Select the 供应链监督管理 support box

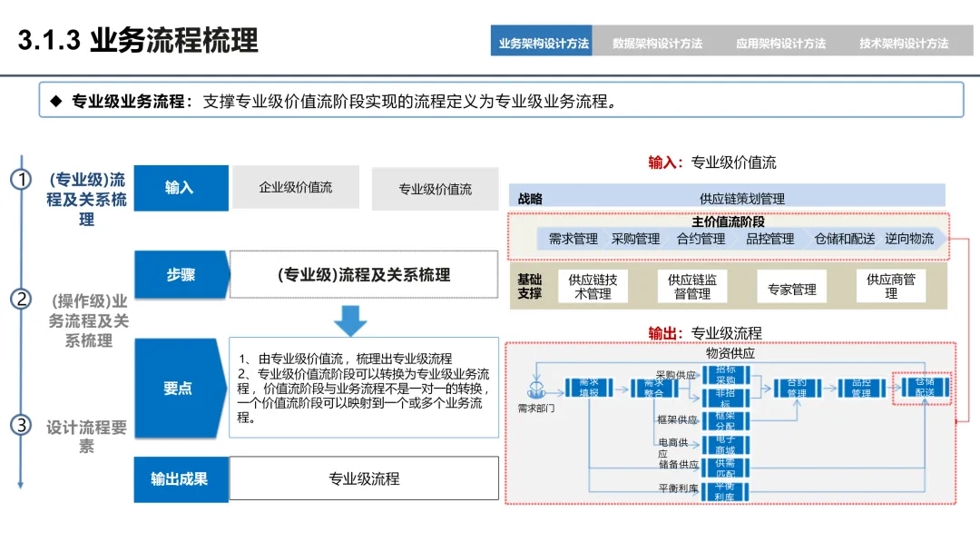coord(691,286)
